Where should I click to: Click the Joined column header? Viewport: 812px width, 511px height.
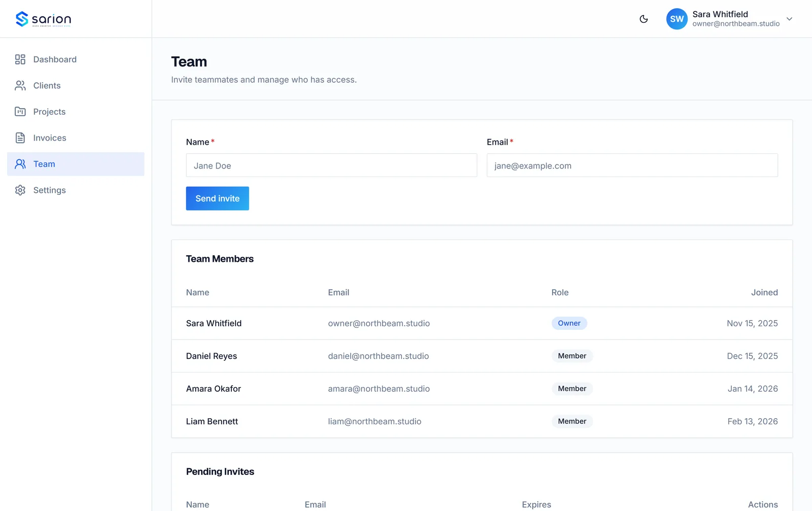pos(764,292)
